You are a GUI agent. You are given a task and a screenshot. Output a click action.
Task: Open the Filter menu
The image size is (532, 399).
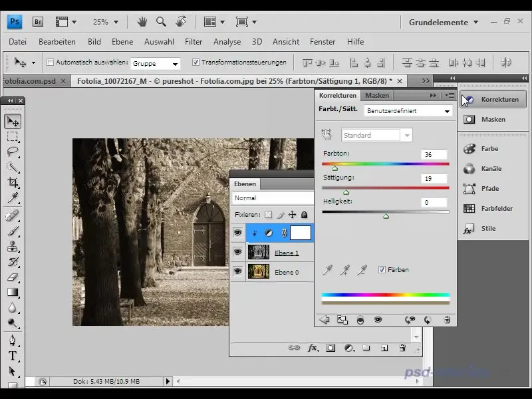[x=194, y=42]
